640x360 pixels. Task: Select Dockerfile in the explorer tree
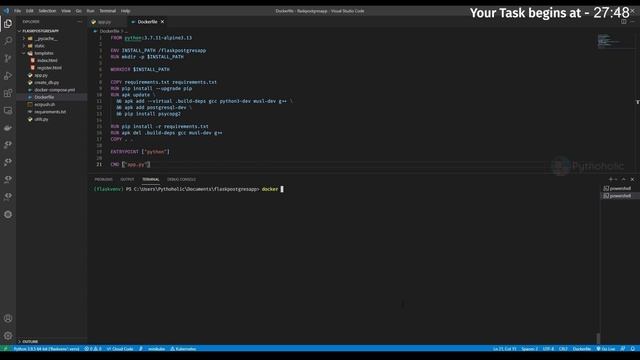pos(44,97)
